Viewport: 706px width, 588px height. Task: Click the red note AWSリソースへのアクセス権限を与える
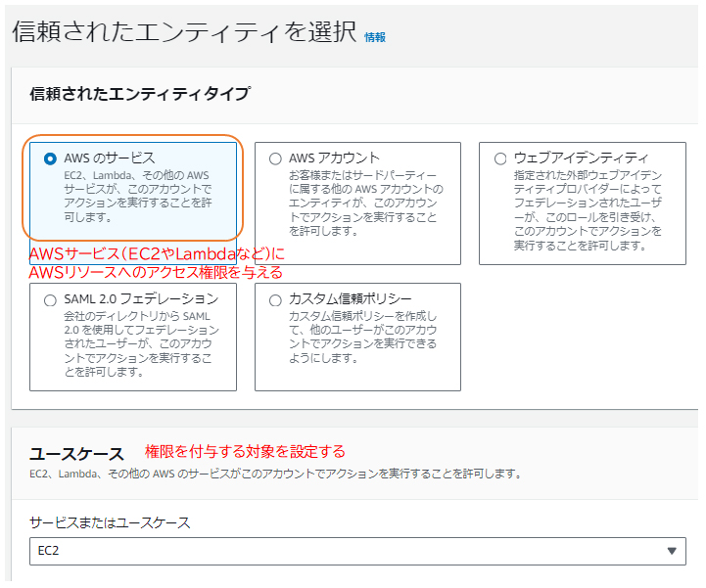point(155,273)
